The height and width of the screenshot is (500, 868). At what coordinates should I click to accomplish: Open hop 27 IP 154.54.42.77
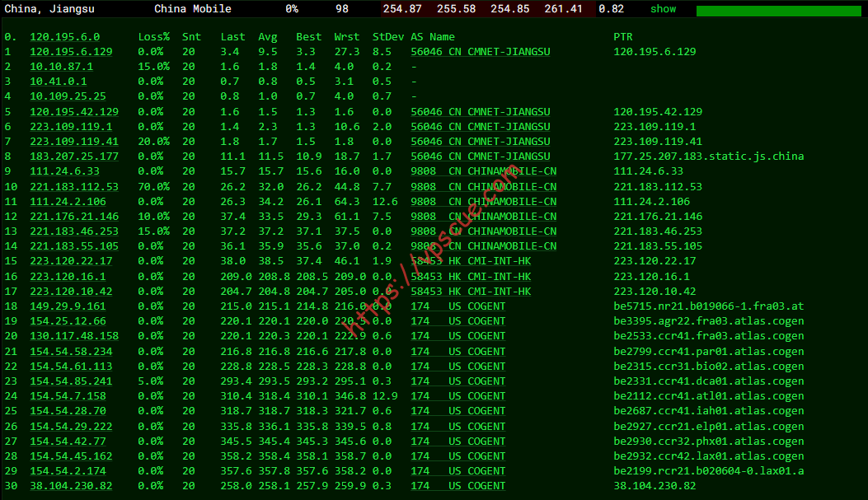pyautogui.click(x=68, y=442)
